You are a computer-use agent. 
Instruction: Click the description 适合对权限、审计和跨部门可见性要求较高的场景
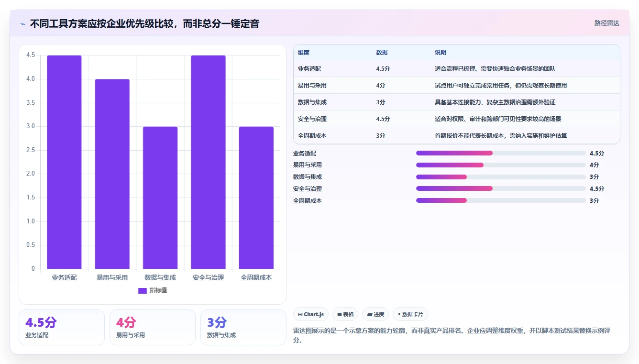pos(498,119)
